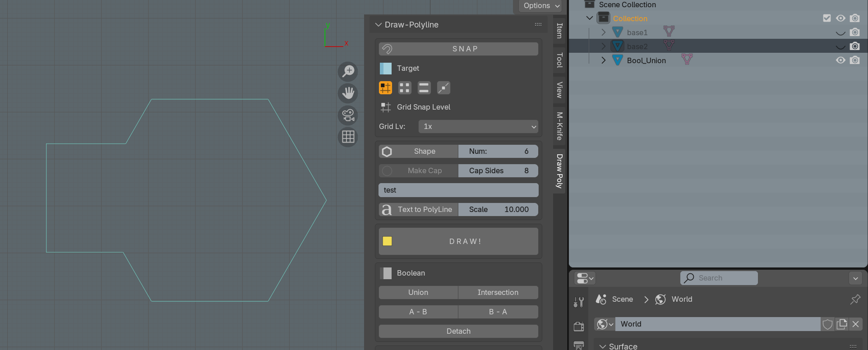Click the zoom magnifier viewport icon
The height and width of the screenshot is (350, 868).
[x=348, y=71]
